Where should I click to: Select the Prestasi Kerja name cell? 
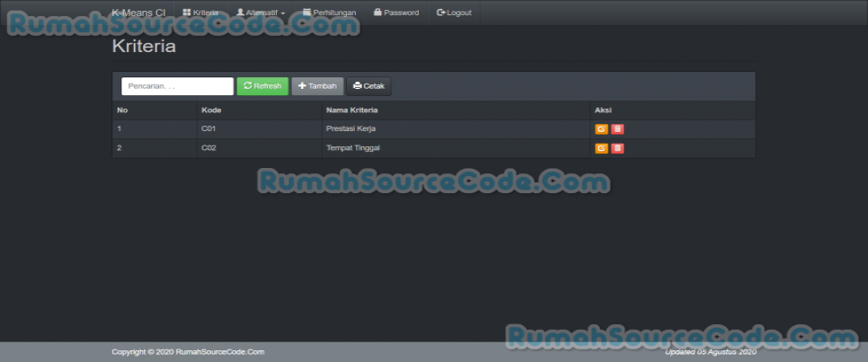point(456,129)
